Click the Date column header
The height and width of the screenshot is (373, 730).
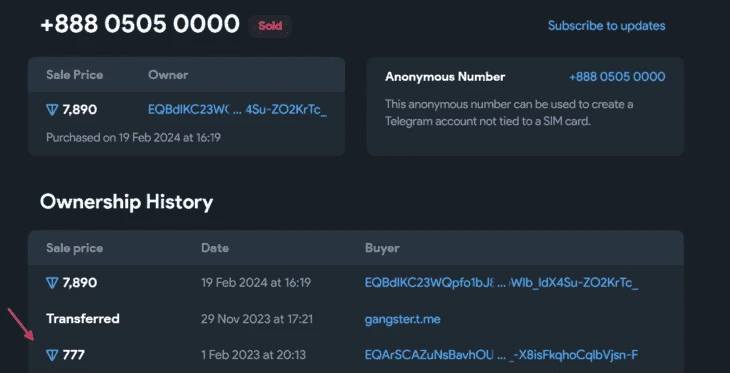[215, 248]
